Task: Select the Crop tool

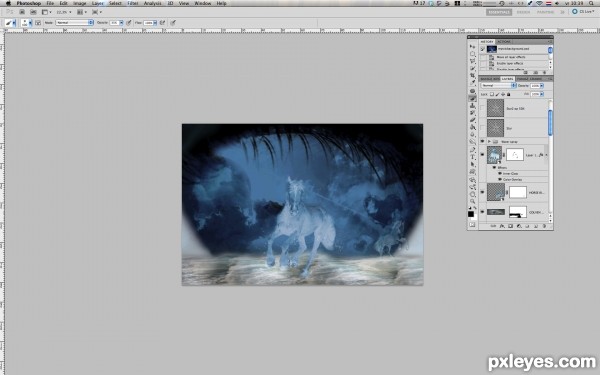Action: (473, 75)
